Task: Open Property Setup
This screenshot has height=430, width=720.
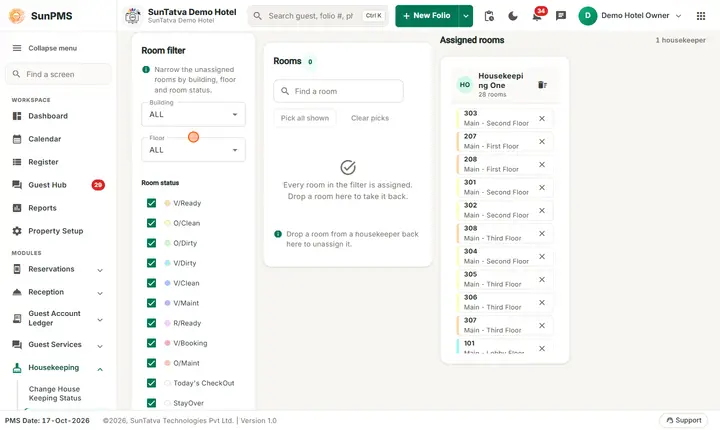Action: pos(58,231)
